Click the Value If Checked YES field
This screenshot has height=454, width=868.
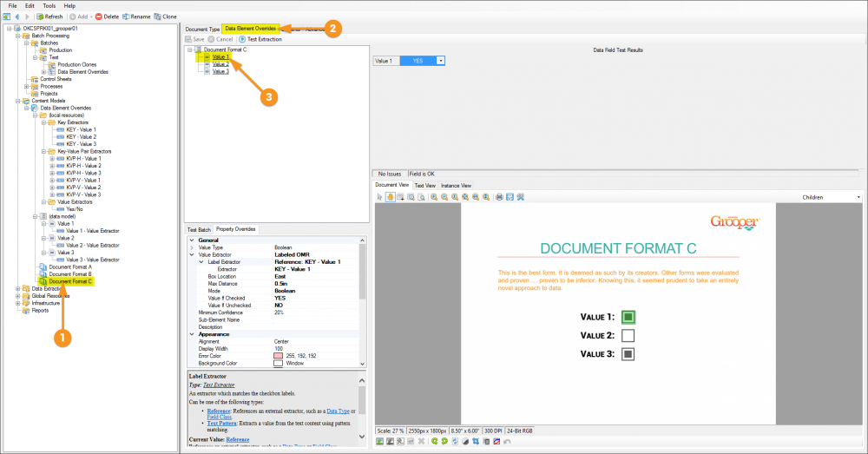click(x=316, y=298)
